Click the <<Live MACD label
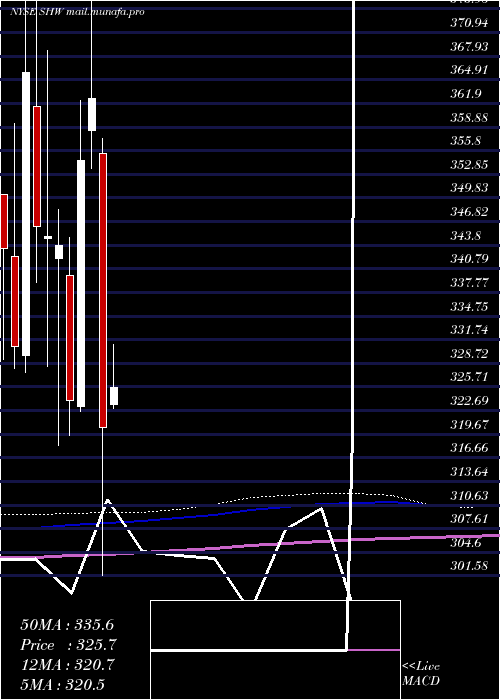The image size is (500, 700). (x=421, y=674)
